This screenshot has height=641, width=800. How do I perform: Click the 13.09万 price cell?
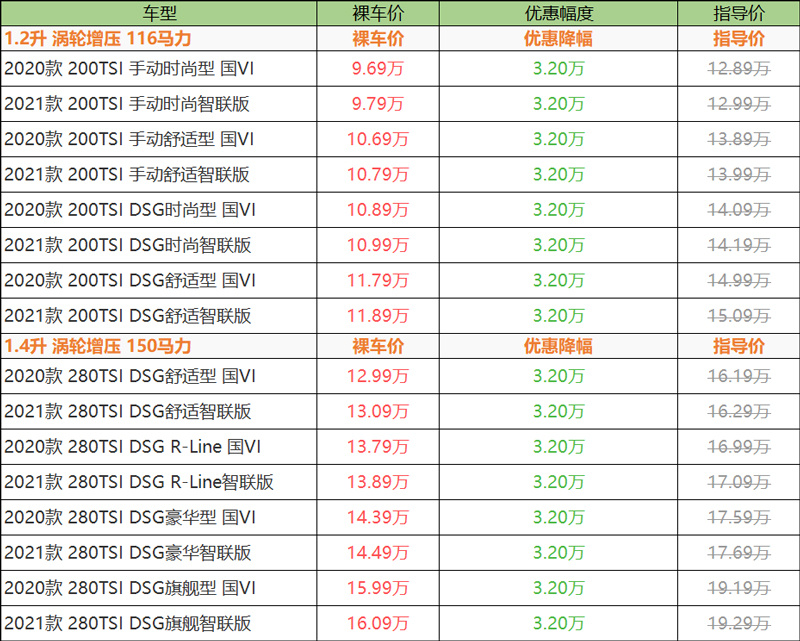coord(378,411)
